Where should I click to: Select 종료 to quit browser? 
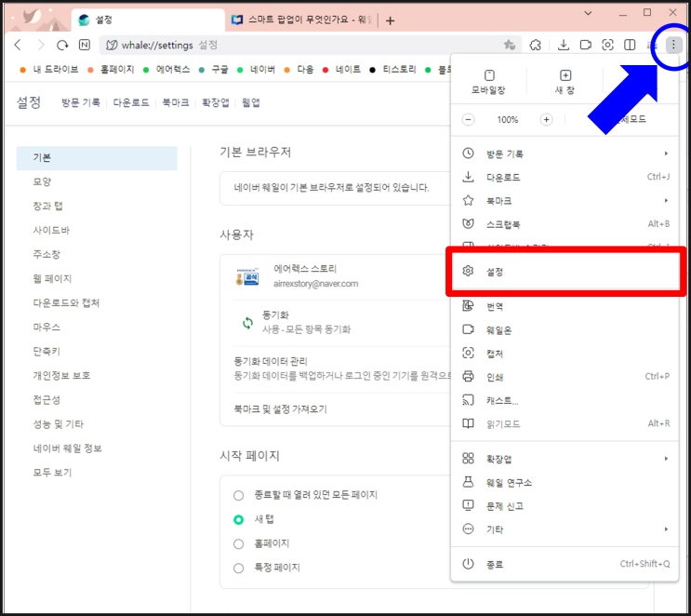(565, 564)
